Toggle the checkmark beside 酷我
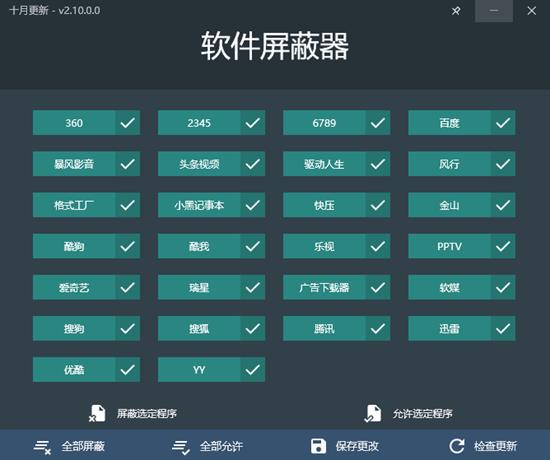The width and height of the screenshot is (550, 460). pyautogui.click(x=253, y=246)
